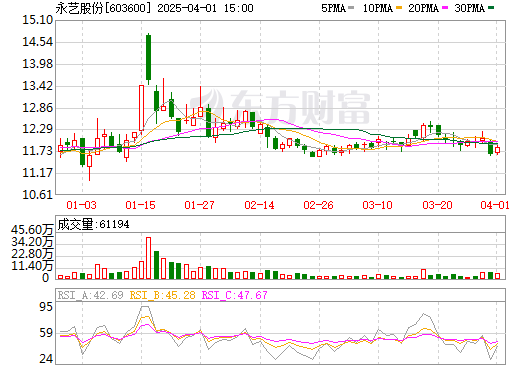Click the 东方财富 watermark logo
Viewport: 520px width, 365px height.
280,107
